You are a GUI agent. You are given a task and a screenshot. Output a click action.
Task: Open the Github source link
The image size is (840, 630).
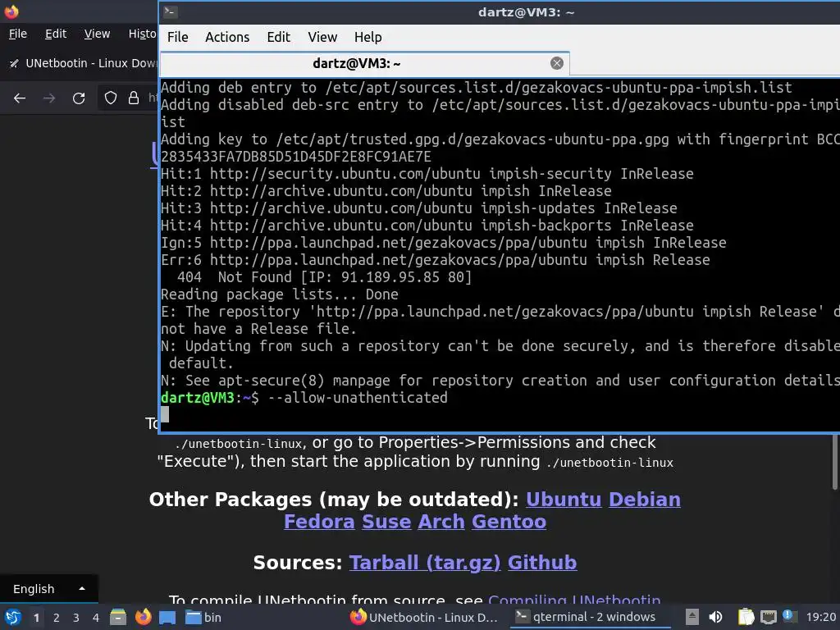coord(542,563)
